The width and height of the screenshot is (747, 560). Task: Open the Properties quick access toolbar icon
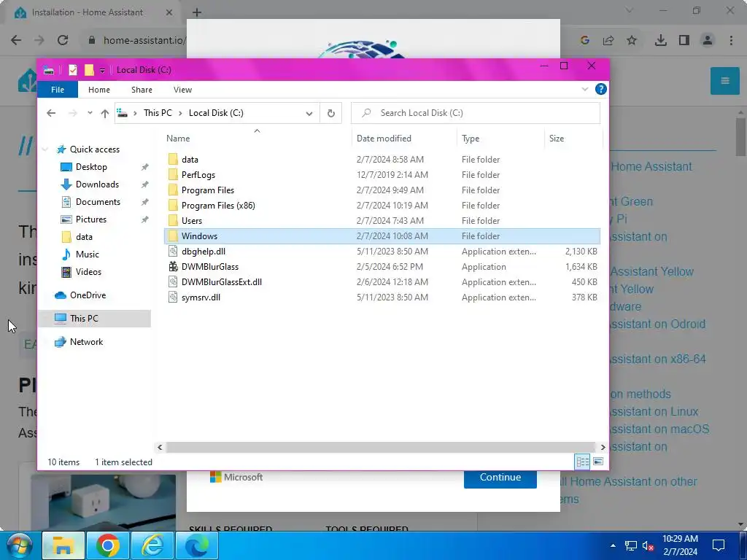(x=73, y=70)
